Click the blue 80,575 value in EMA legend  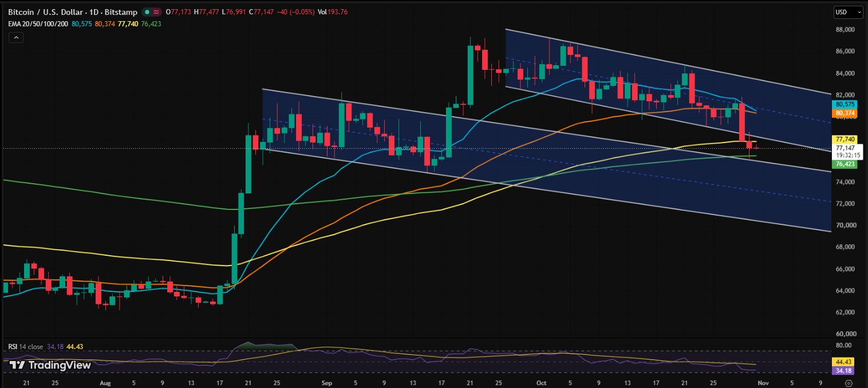(x=83, y=24)
